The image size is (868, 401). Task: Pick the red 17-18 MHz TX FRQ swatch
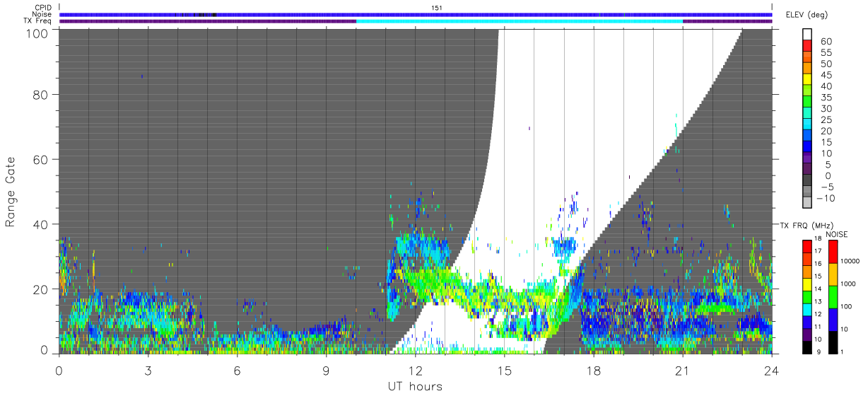[807, 246]
